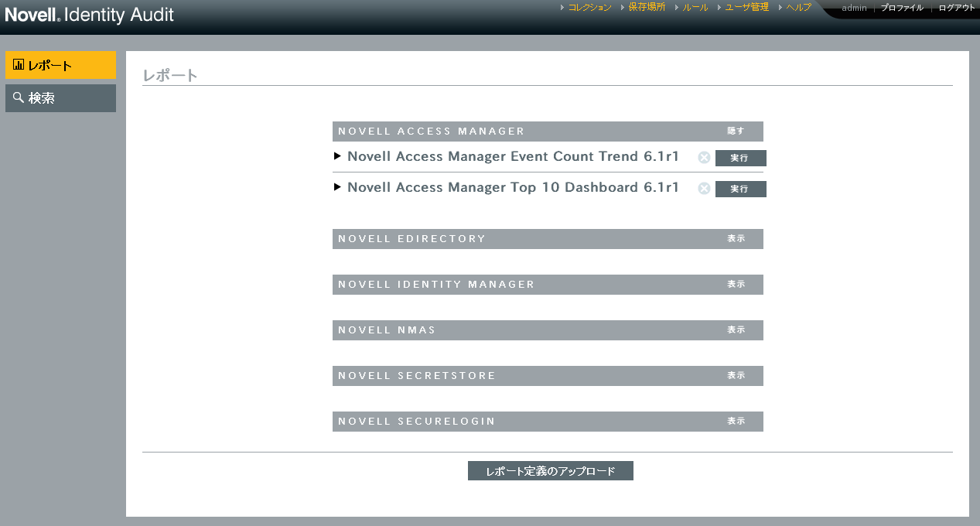Show the Novell SecureLogin reports with 表示

pyautogui.click(x=736, y=422)
